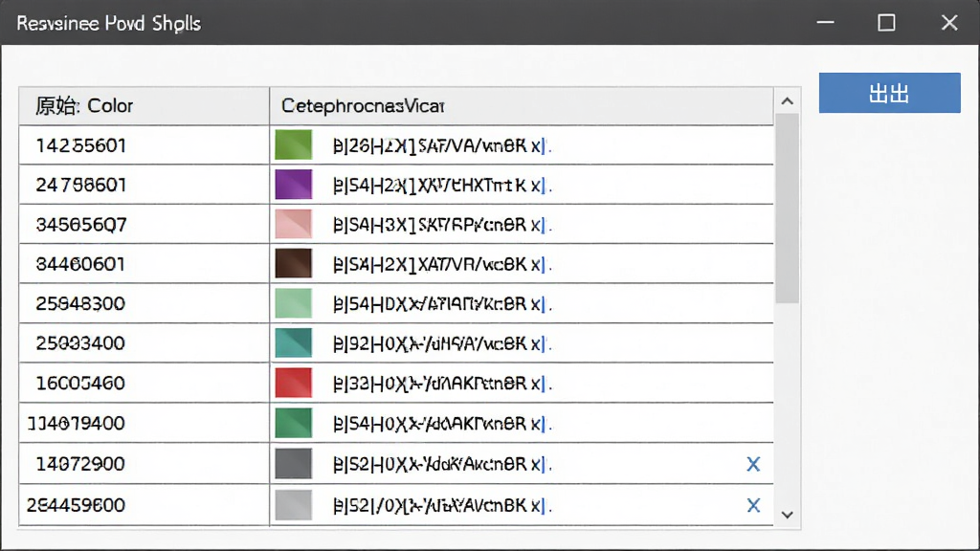The width and height of the screenshot is (980, 551).
Task: Select the cell 14072900
Action: point(145,464)
